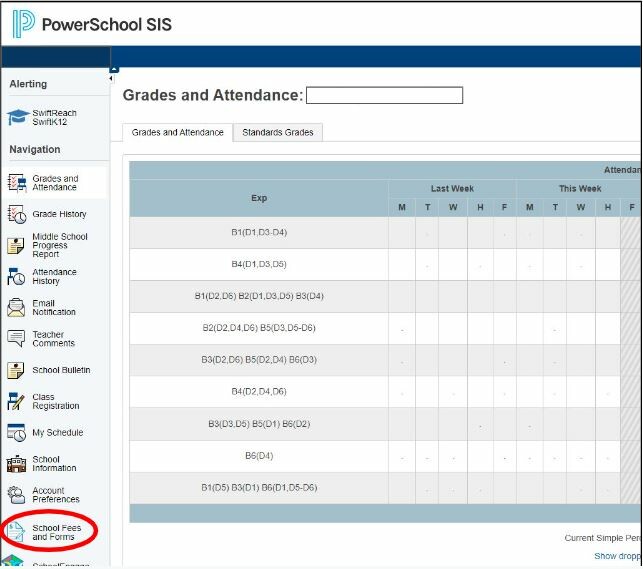This screenshot has height=569, width=643.
Task: Click the School Information building icon
Action: (x=16, y=464)
